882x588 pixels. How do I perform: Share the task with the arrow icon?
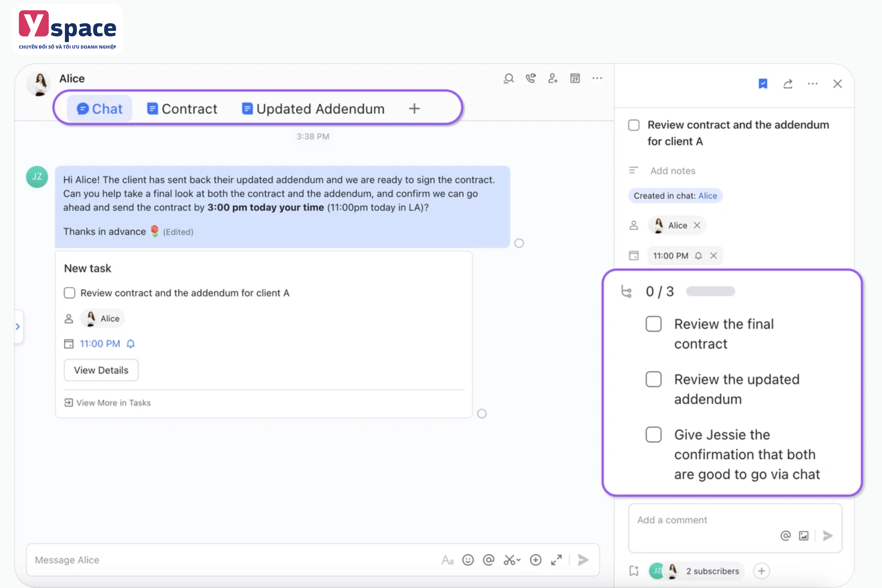788,83
